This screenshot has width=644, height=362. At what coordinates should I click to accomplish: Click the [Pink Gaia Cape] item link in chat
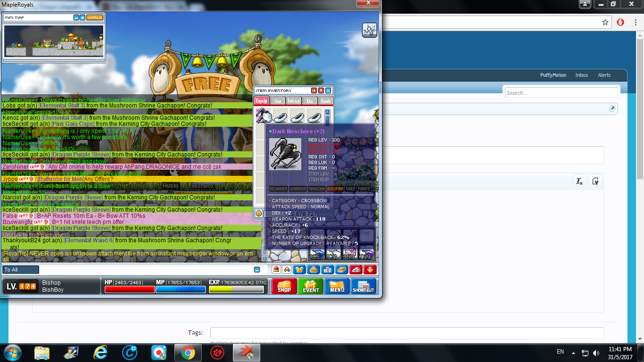[73, 124]
